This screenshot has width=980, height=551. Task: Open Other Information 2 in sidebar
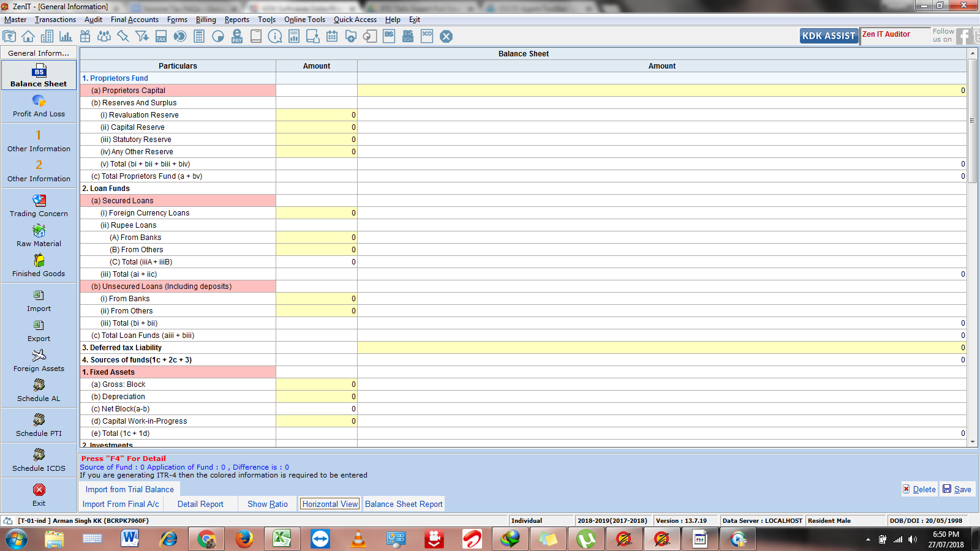pos(39,171)
